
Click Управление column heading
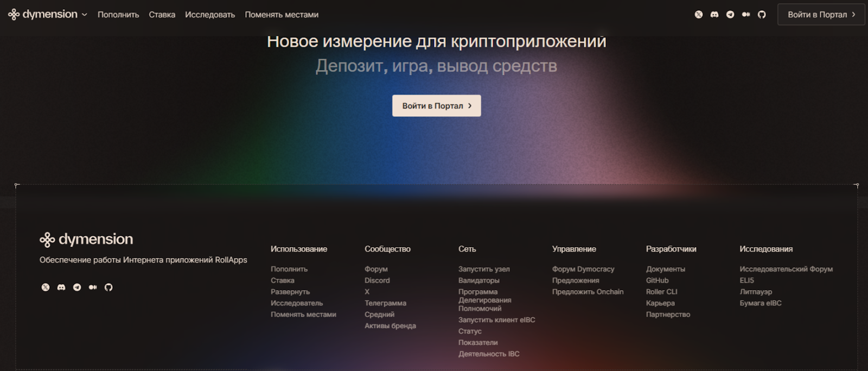[574, 249]
